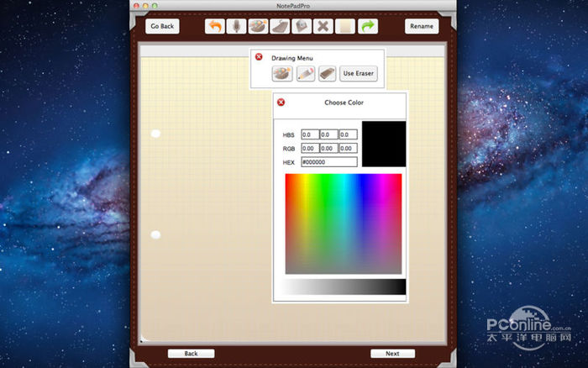Click the third HBS value field
Screen dimensions: 588x368
348,134
